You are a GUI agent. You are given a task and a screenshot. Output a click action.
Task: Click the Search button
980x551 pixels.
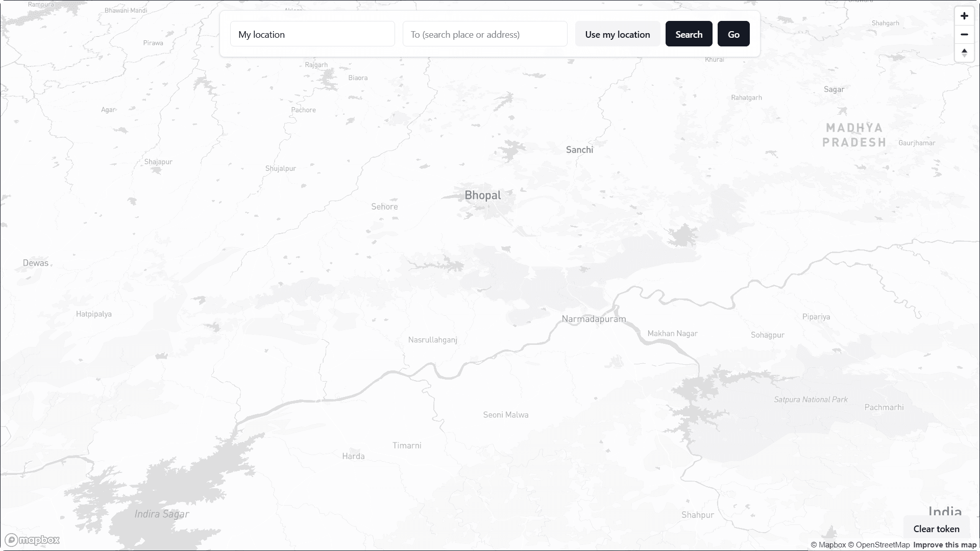click(689, 34)
